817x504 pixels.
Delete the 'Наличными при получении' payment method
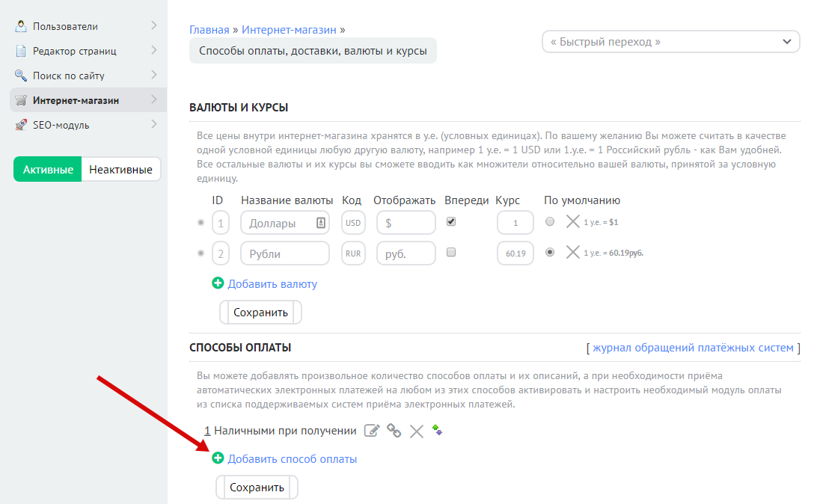pos(417,431)
